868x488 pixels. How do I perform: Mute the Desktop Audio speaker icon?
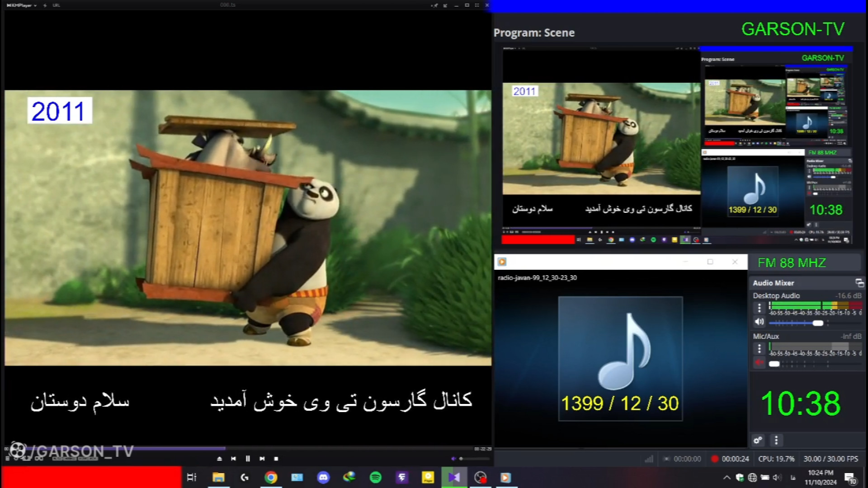pyautogui.click(x=759, y=322)
